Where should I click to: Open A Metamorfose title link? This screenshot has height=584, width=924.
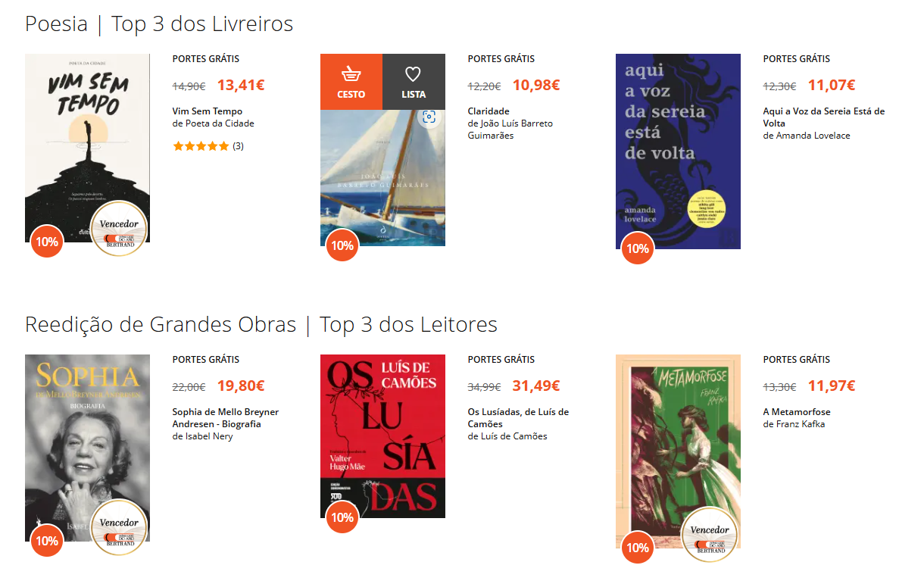(x=797, y=412)
